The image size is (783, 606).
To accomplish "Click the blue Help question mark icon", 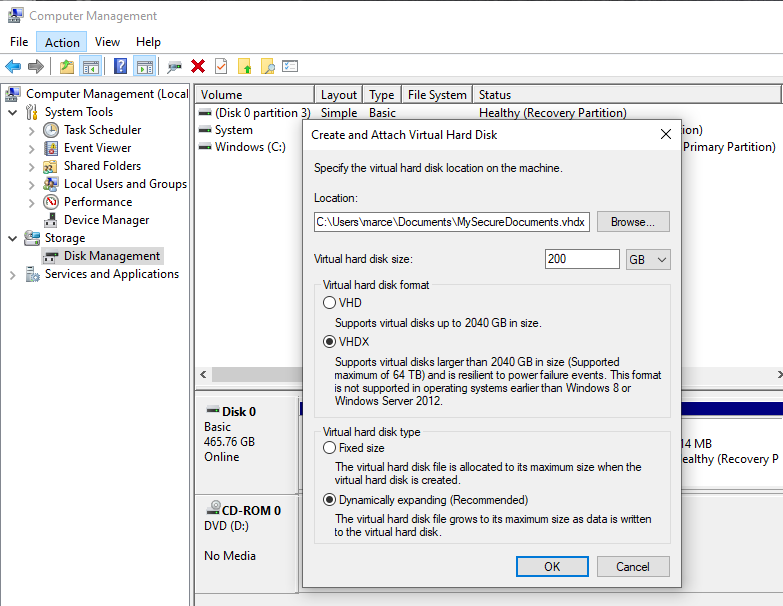I will [x=120, y=66].
